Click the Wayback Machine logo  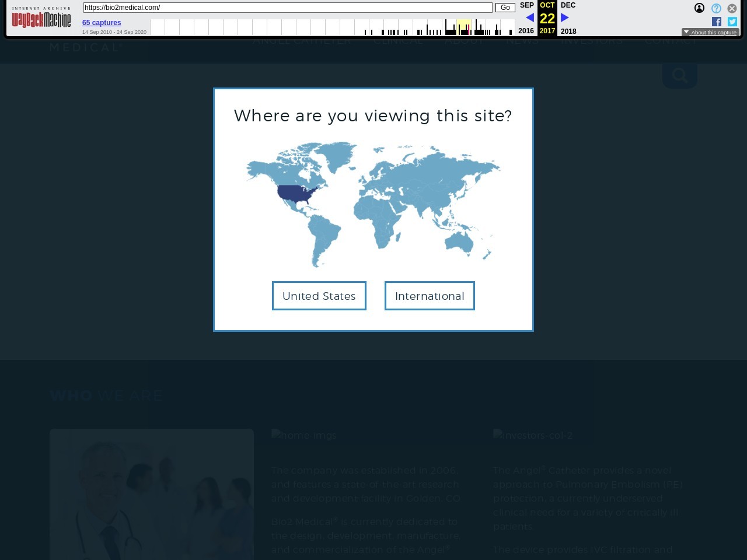pos(41,19)
